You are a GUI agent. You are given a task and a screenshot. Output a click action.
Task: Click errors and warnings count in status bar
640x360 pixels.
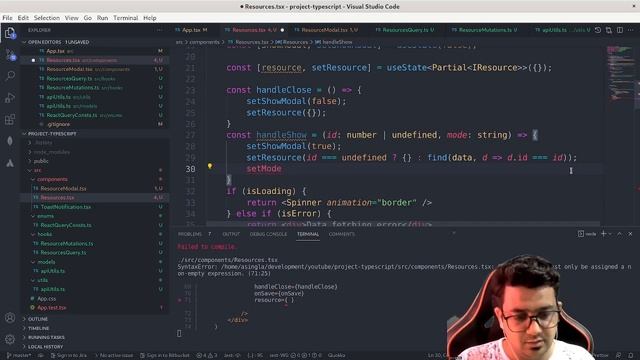(207, 355)
